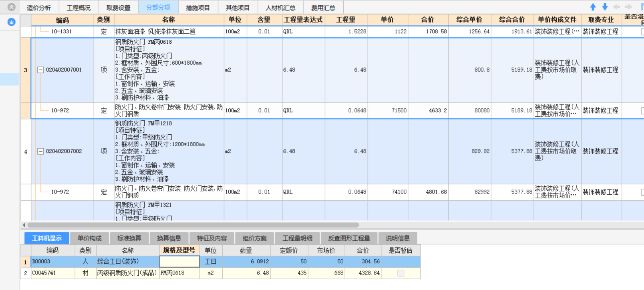
Task: Click the horizontal scrollbar under the main table
Action: [193, 225]
